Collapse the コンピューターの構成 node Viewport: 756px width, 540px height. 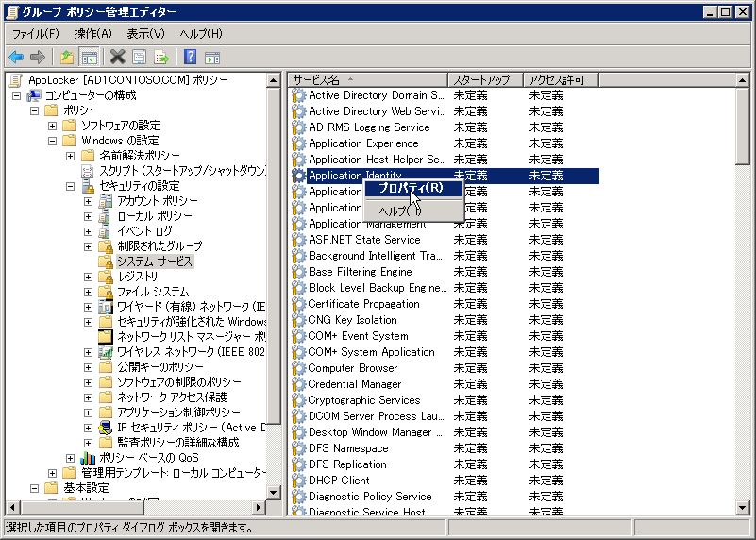click(16, 95)
